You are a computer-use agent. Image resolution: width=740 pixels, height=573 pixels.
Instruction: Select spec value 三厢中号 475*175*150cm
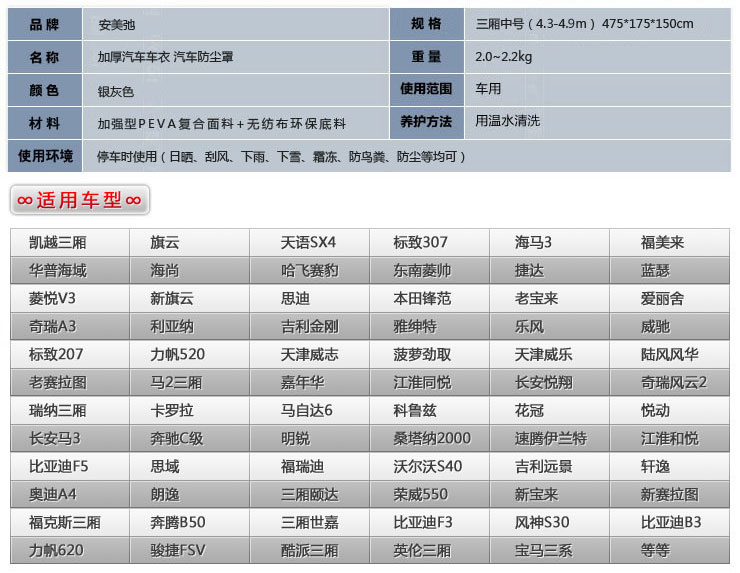point(585,24)
